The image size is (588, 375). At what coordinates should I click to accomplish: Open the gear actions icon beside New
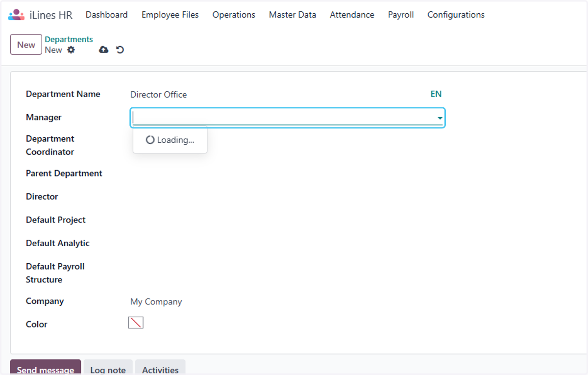[x=71, y=50]
